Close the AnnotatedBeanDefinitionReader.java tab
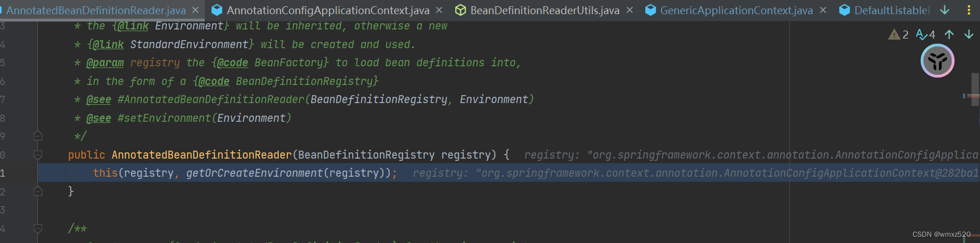Screen dimensions: 980x243 coord(195,10)
